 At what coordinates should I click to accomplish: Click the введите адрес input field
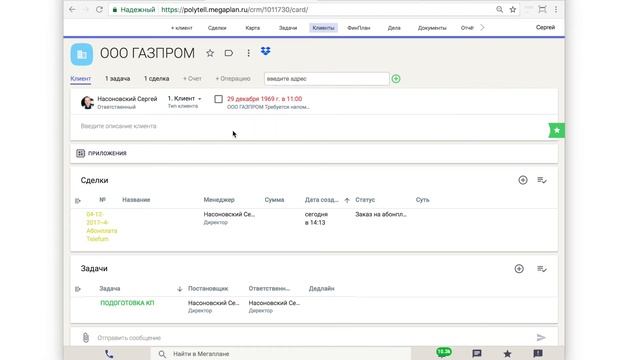(327, 79)
